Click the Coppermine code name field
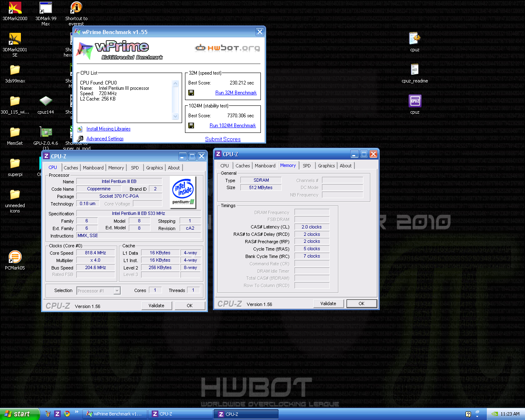The image size is (525, 420). [99, 189]
